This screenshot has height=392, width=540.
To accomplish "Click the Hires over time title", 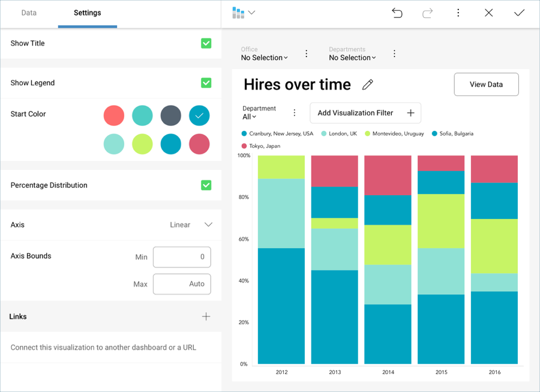I will tap(297, 85).
